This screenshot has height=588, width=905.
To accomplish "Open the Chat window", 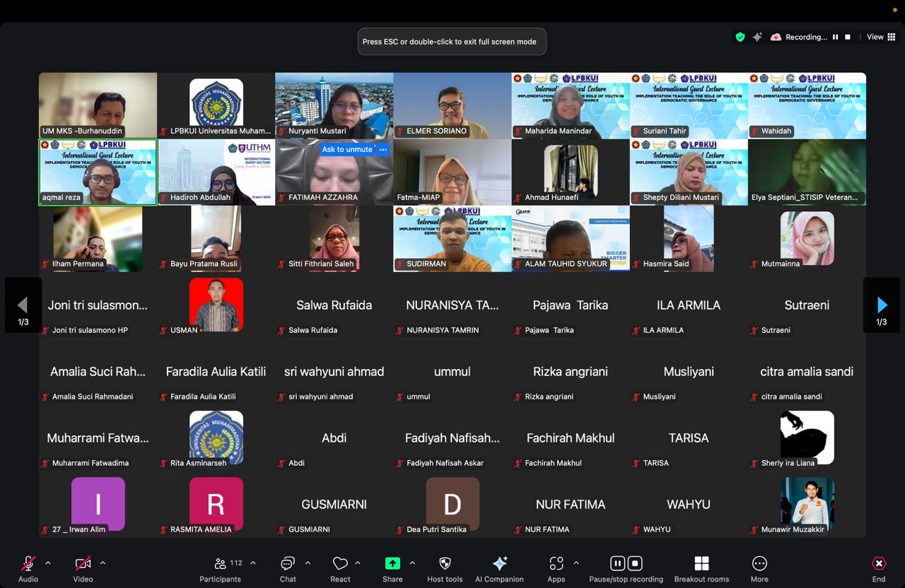I will [288, 569].
